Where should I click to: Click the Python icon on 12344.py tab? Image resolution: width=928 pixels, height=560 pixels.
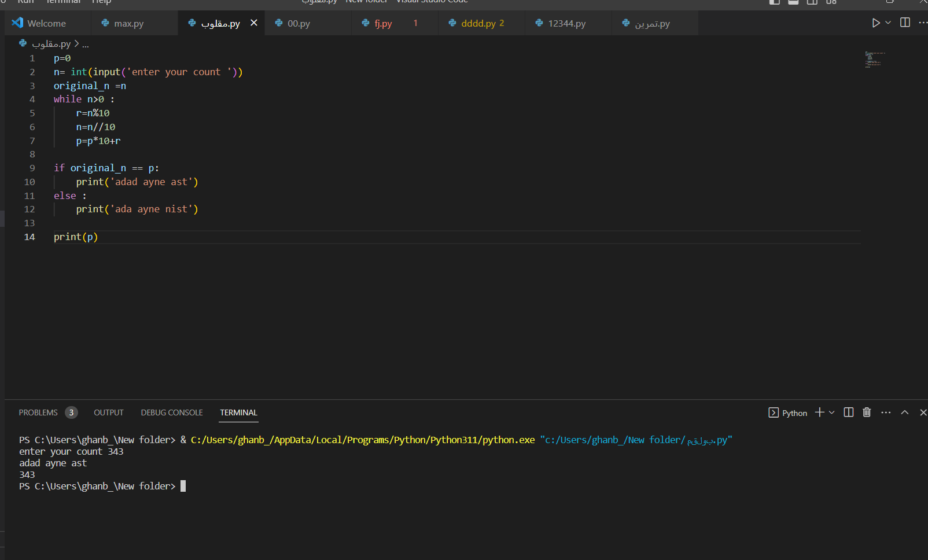click(x=539, y=23)
